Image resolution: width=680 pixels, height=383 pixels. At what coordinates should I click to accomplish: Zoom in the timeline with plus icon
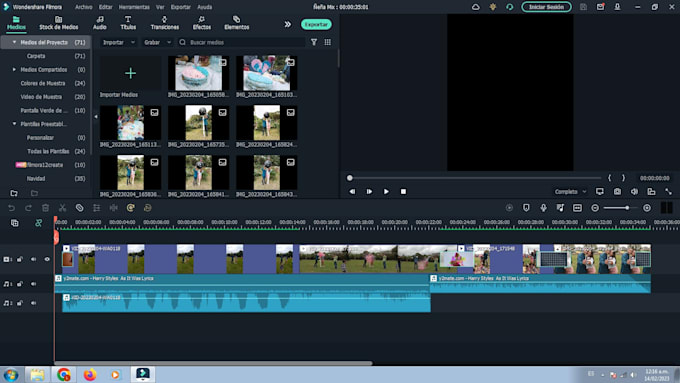click(647, 208)
